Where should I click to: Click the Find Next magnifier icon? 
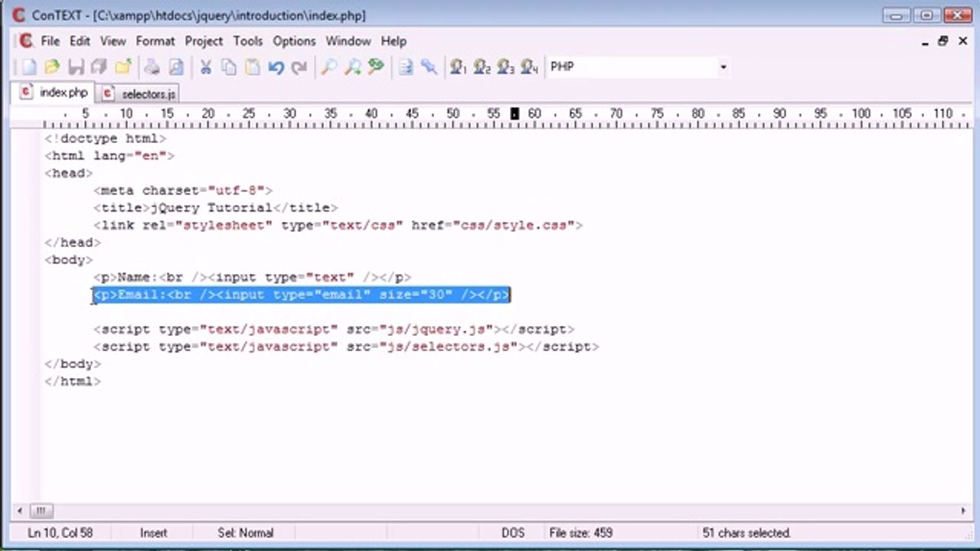[352, 67]
